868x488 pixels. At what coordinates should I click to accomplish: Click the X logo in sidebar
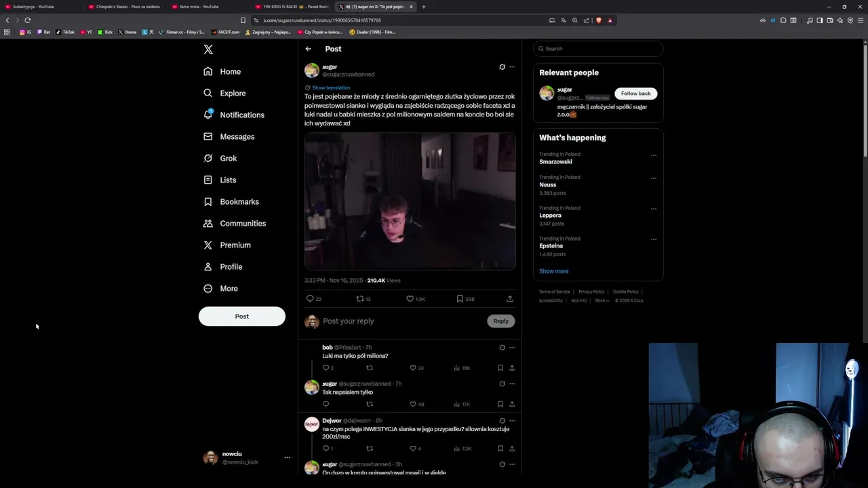pyautogui.click(x=208, y=49)
